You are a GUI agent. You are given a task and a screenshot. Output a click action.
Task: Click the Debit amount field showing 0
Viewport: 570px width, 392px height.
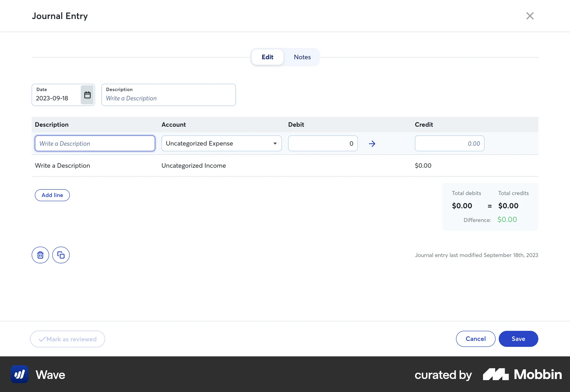(323, 143)
